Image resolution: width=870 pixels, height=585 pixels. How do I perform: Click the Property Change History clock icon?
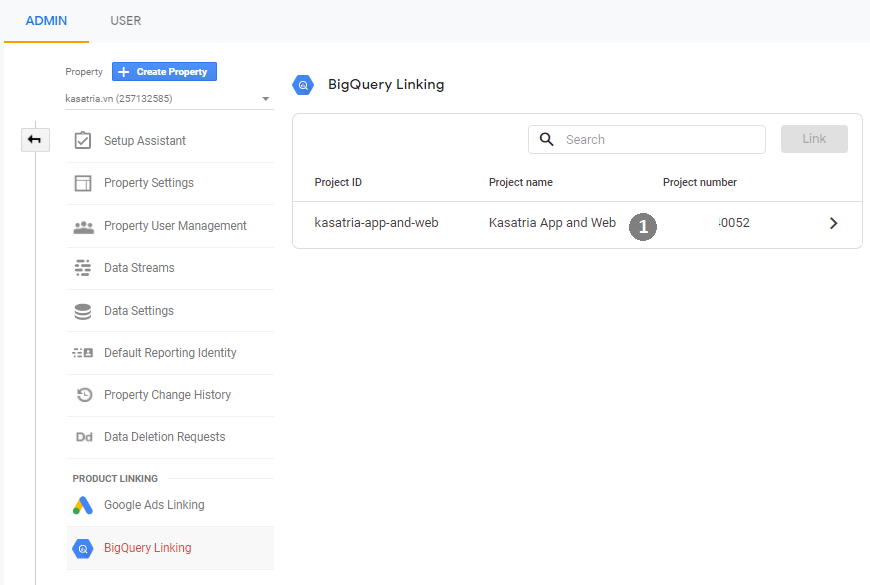(x=83, y=395)
